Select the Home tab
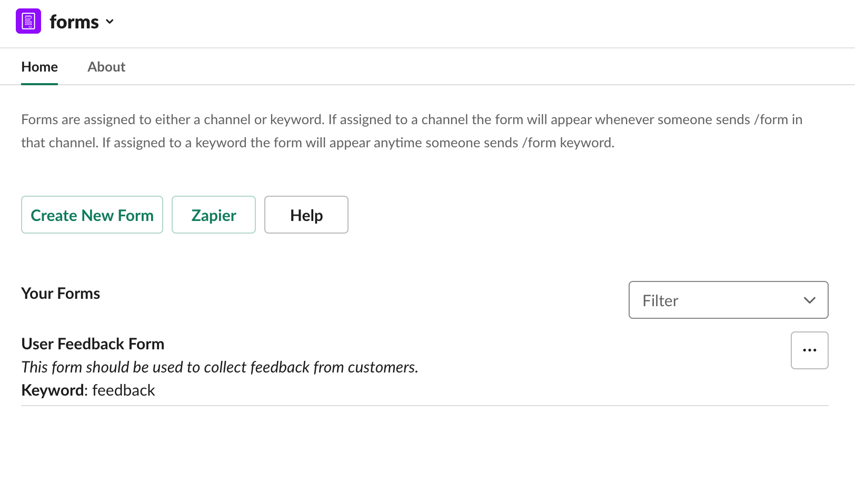Image resolution: width=855 pixels, height=504 pixels. [x=39, y=67]
